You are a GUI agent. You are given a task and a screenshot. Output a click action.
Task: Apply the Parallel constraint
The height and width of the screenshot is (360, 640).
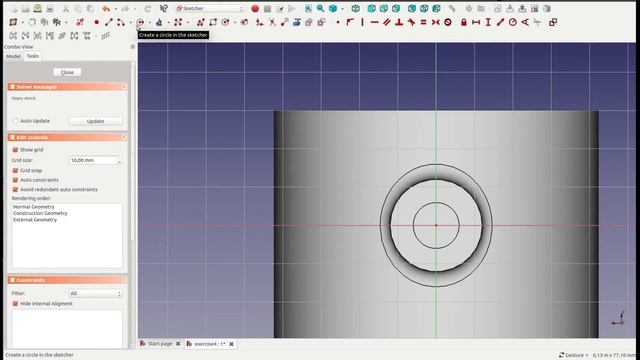(x=387, y=22)
